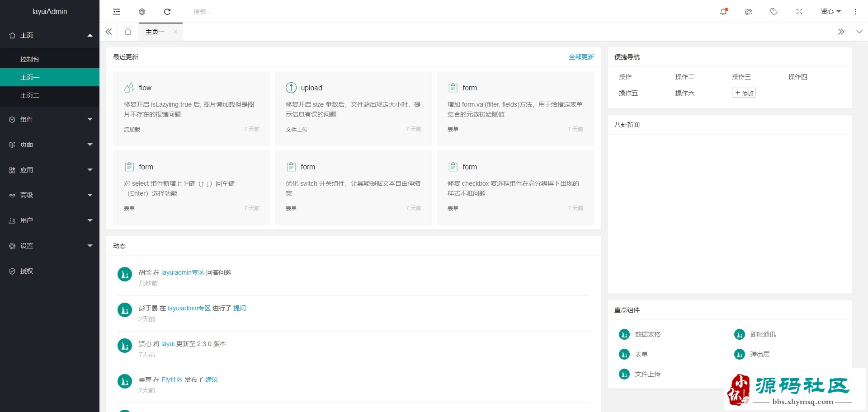Viewport: 868px width, 412px height.
Task: Open the checkbox 复选框 update card
Action: pos(515,187)
